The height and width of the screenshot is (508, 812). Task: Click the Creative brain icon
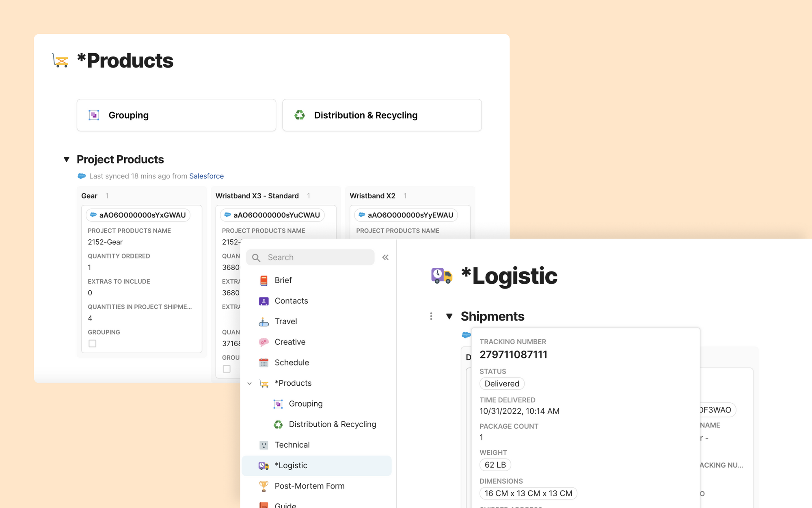tap(263, 342)
